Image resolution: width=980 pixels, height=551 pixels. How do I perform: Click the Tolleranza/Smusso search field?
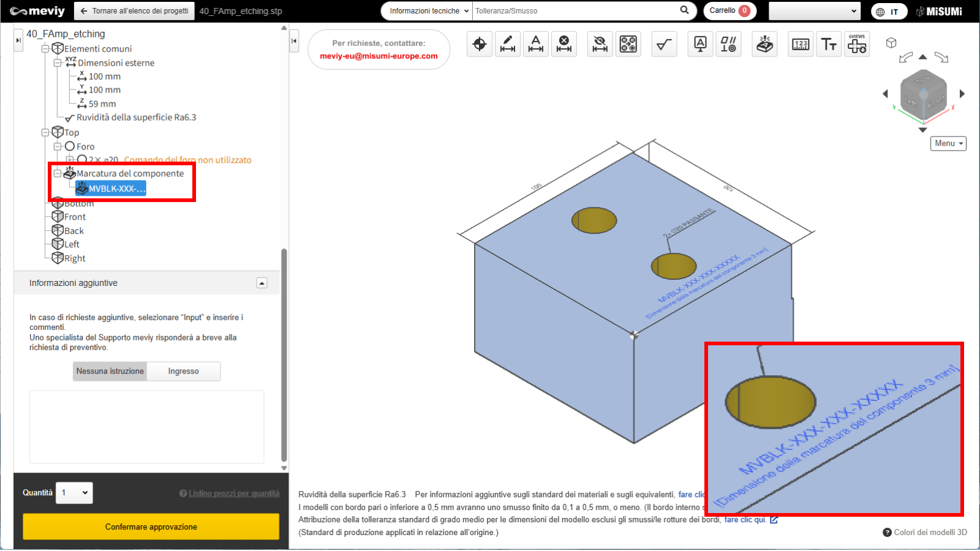click(576, 11)
